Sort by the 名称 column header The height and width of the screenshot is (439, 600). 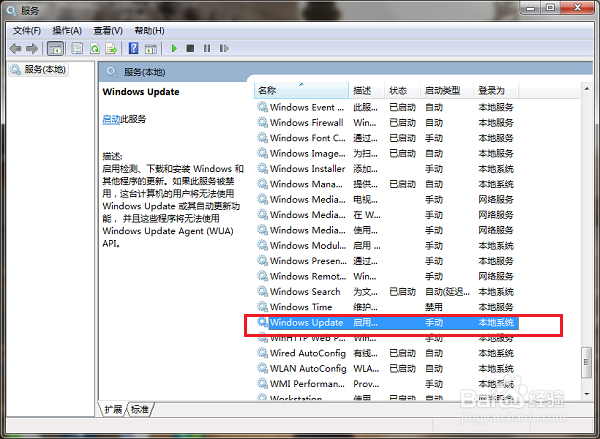click(301, 90)
